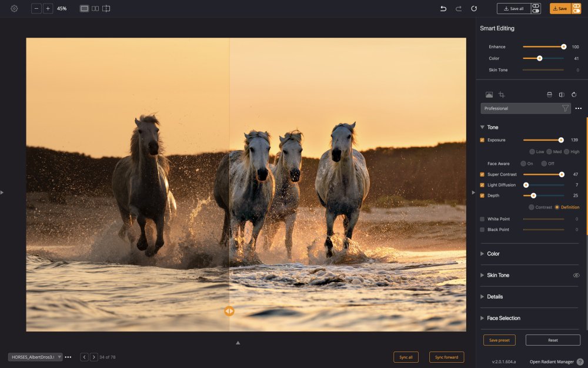Screen dimensions: 588x368
Task: Toggle the Super Contrast checkbox
Action: 482,175
